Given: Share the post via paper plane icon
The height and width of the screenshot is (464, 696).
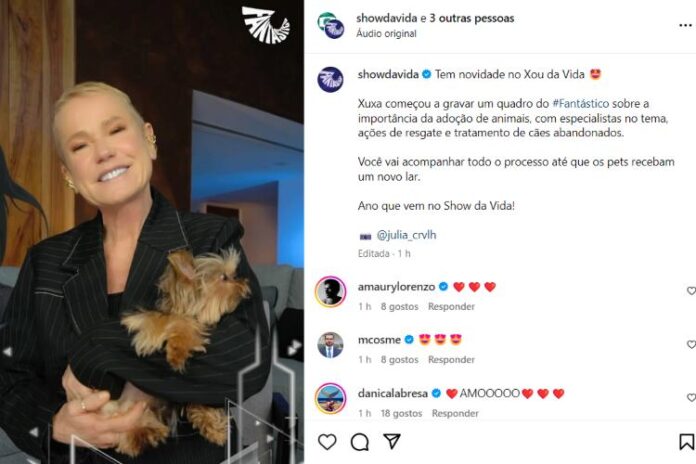Looking at the screenshot, I should tap(392, 441).
